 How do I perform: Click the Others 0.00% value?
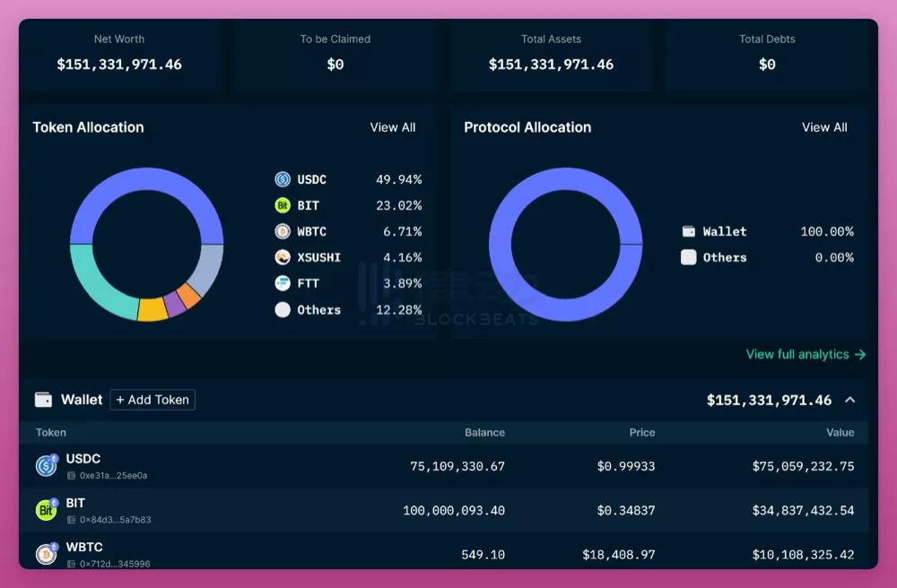(x=834, y=257)
